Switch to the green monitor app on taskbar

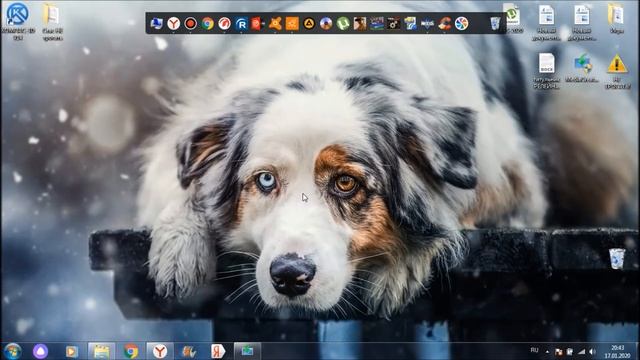coord(247,351)
